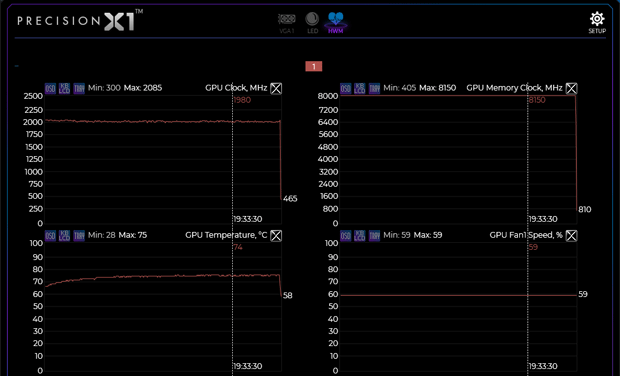Click the Precision X1 logo
This screenshot has height=376, width=620.
click(x=80, y=21)
